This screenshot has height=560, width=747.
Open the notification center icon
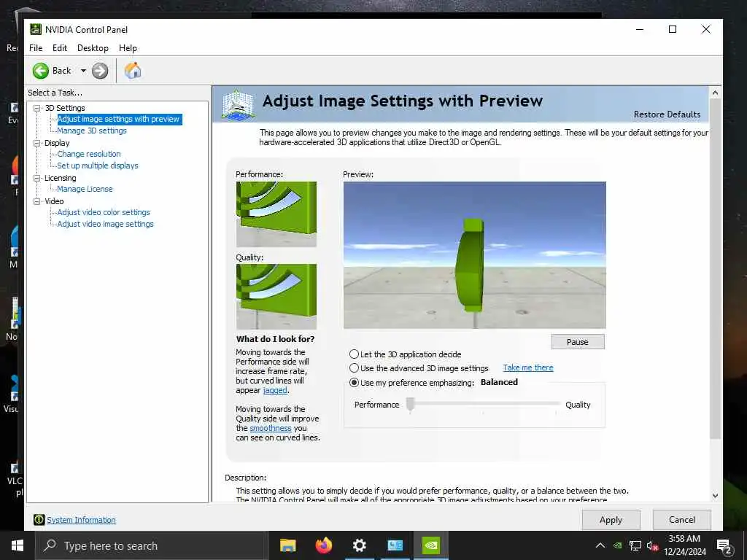click(724, 546)
